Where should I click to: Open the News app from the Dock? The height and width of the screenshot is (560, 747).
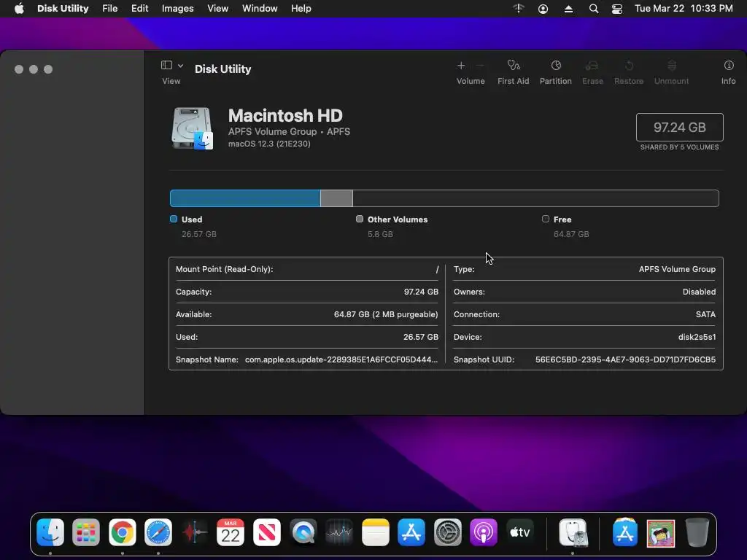click(267, 532)
